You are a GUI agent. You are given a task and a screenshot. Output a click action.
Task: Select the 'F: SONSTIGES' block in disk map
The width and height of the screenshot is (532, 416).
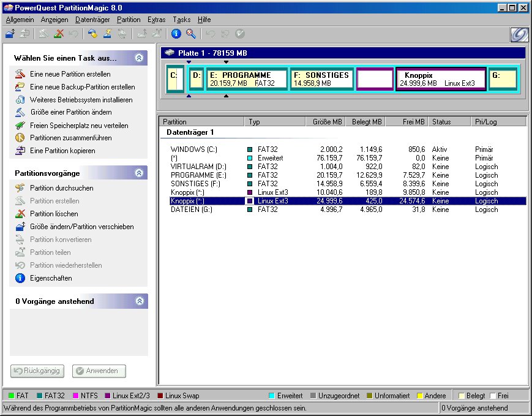[x=322, y=79]
